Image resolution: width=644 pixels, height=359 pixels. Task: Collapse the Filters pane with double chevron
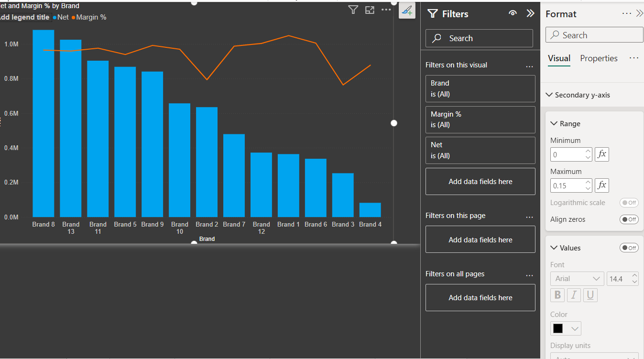pos(530,13)
